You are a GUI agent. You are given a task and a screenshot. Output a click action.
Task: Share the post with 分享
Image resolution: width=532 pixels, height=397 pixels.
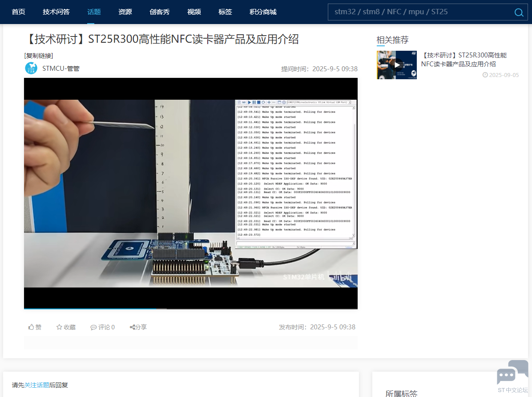138,327
